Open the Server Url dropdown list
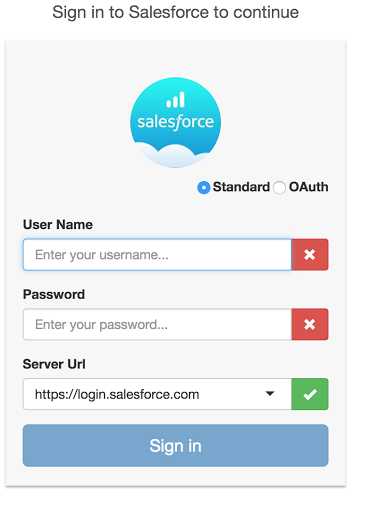 [157, 394]
